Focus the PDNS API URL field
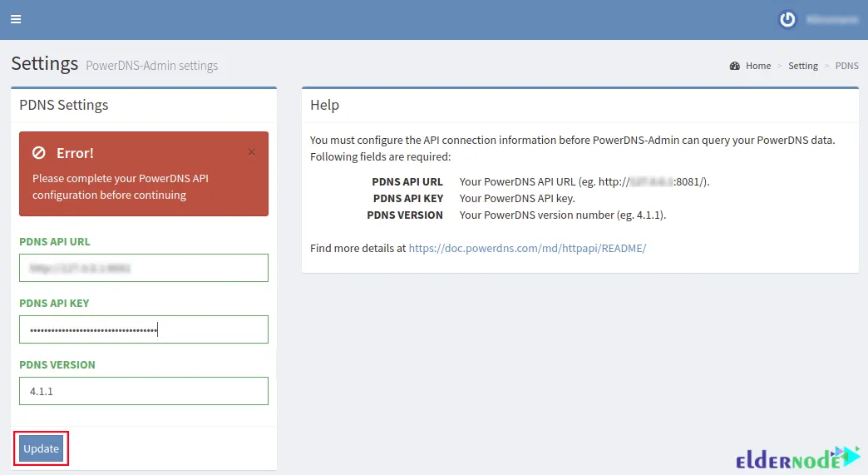868x475 pixels. click(x=144, y=268)
